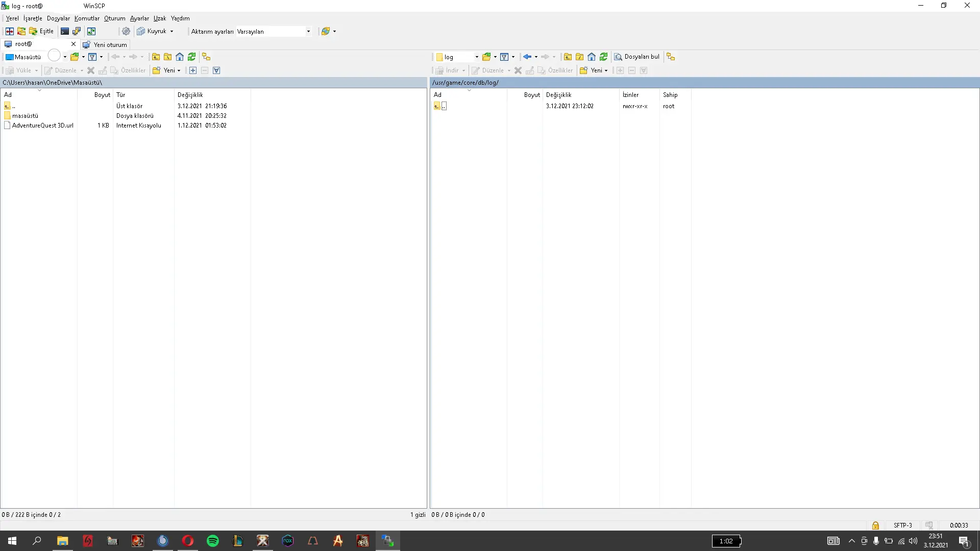Expand the Masaüstü local drive dropdown
The image size is (980, 551).
(x=65, y=57)
